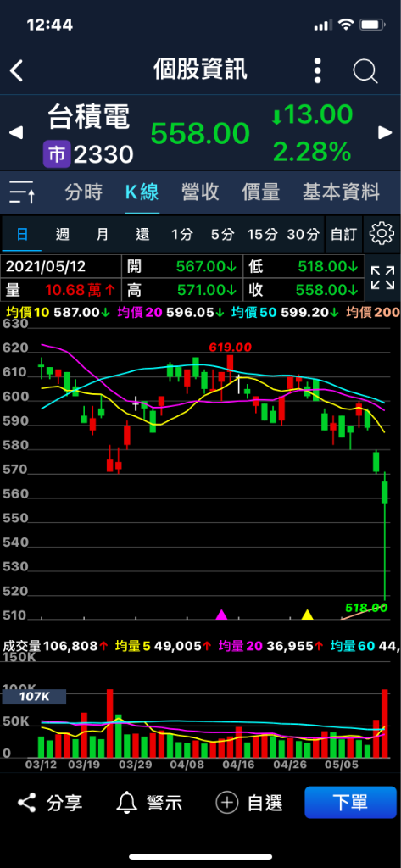This screenshot has width=401, height=868.
Task: Select 15分 interval
Action: [262, 234]
